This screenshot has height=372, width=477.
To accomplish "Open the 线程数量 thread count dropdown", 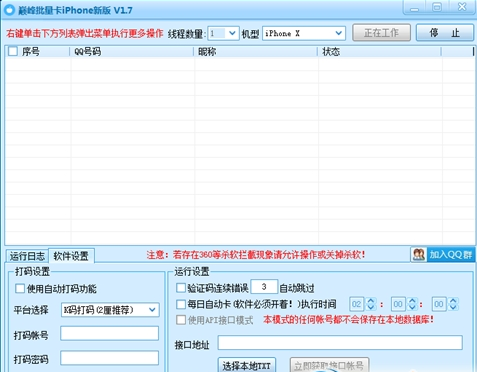I will pyautogui.click(x=223, y=33).
